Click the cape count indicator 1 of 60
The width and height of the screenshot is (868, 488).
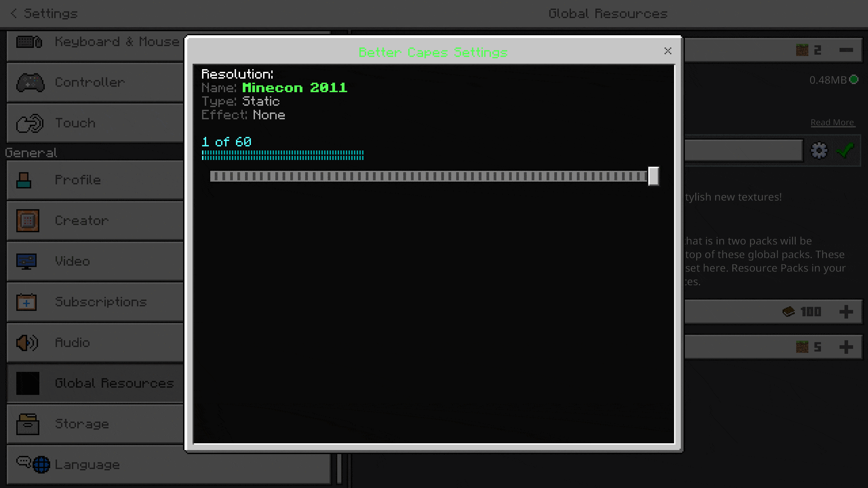[x=226, y=141]
